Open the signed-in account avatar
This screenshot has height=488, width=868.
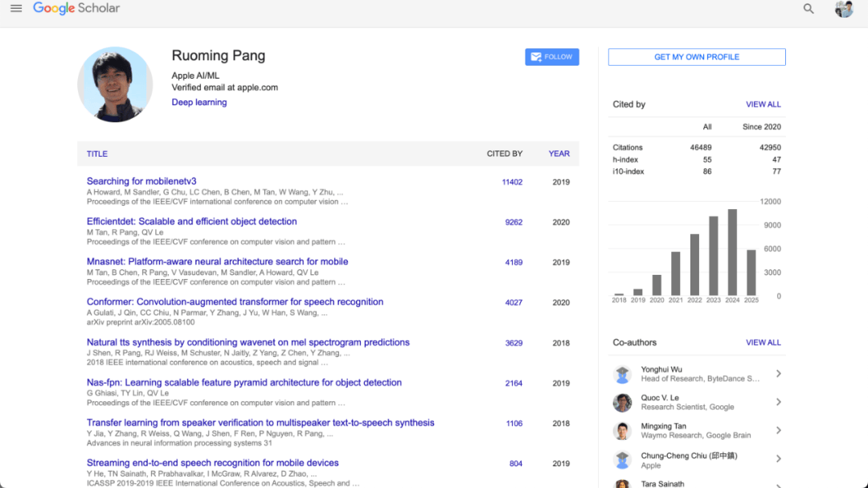click(844, 9)
